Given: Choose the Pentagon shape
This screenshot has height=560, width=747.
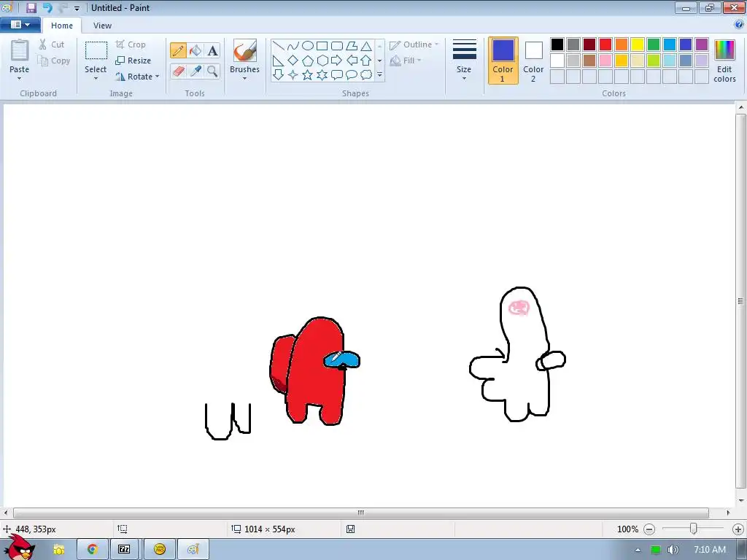Looking at the screenshot, I should point(308,61).
